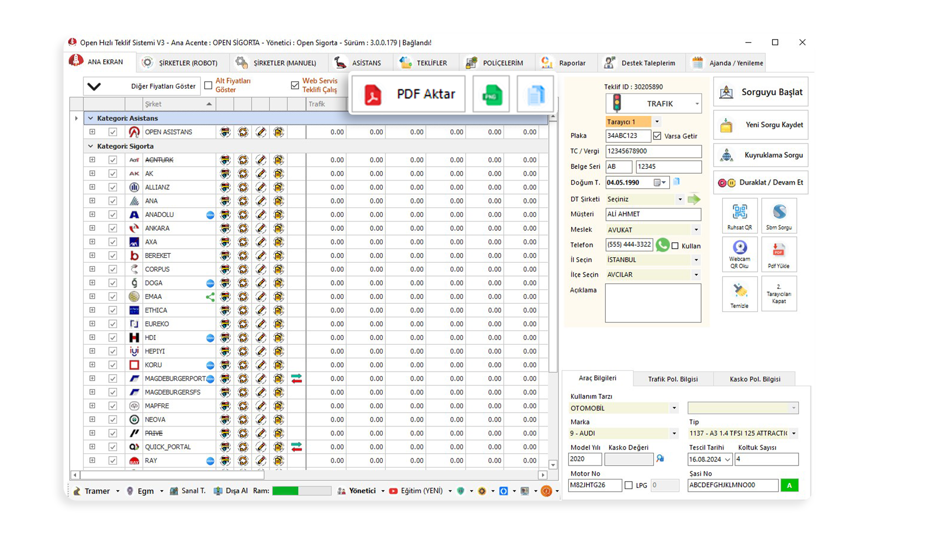Uncheck the ALLIANZ row checkbox
This screenshot has width=934, height=560.
(113, 187)
